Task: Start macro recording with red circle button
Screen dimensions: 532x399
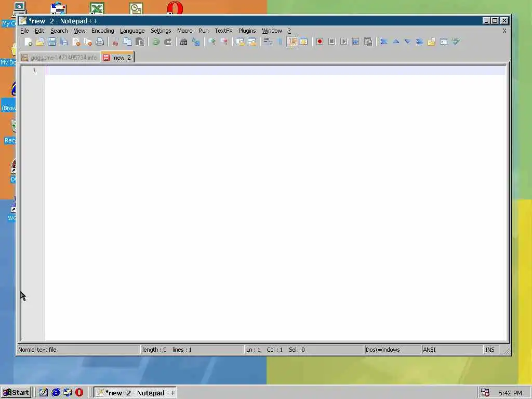Action: 320,42
